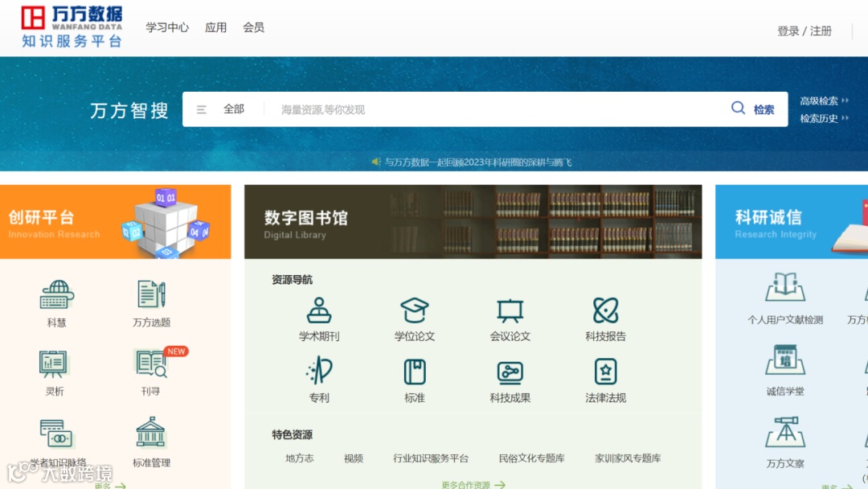Expand 高级检索 advanced search
This screenshot has height=489, width=868.
pos(825,101)
